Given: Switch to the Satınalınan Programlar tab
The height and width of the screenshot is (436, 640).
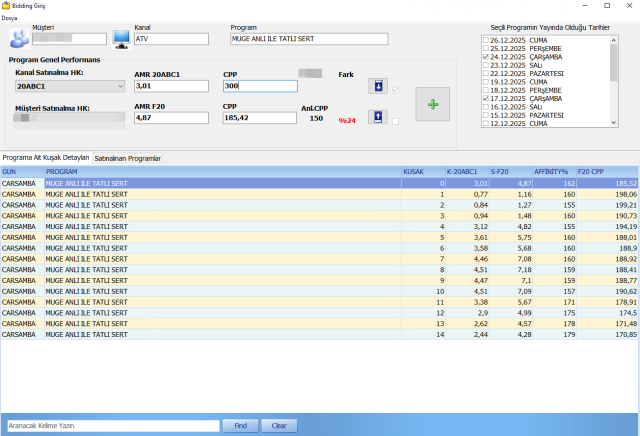Looking at the screenshot, I should click(128, 158).
